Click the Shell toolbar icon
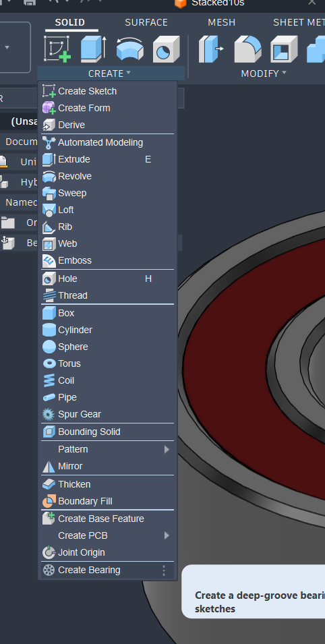 point(284,49)
